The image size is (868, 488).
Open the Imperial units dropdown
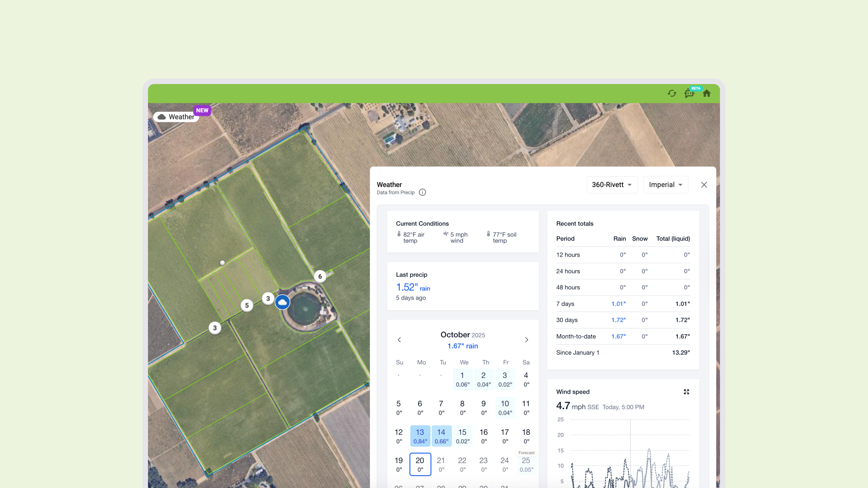[x=665, y=185]
